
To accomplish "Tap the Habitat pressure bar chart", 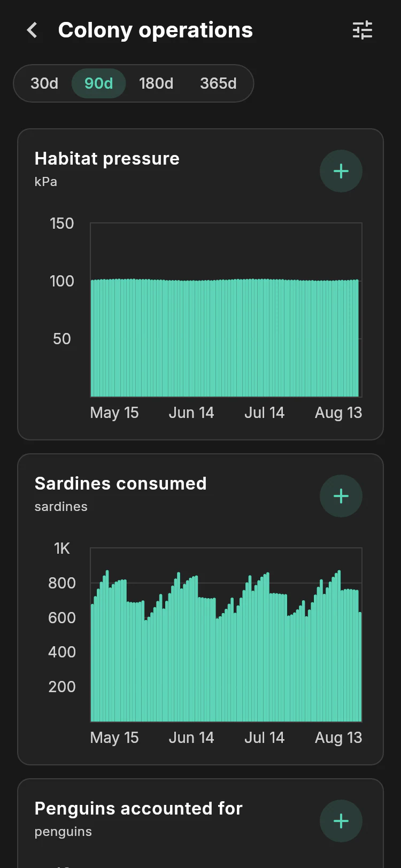I will (x=226, y=310).
